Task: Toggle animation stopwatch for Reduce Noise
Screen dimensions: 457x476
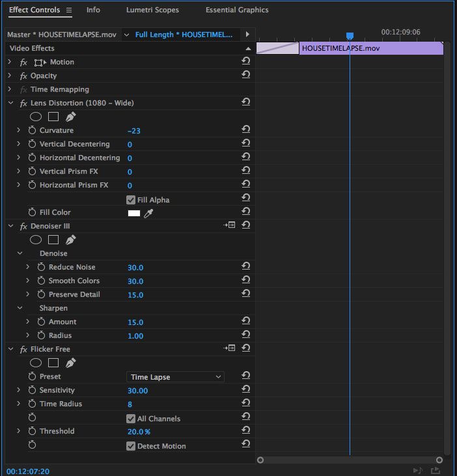Action: click(x=42, y=267)
